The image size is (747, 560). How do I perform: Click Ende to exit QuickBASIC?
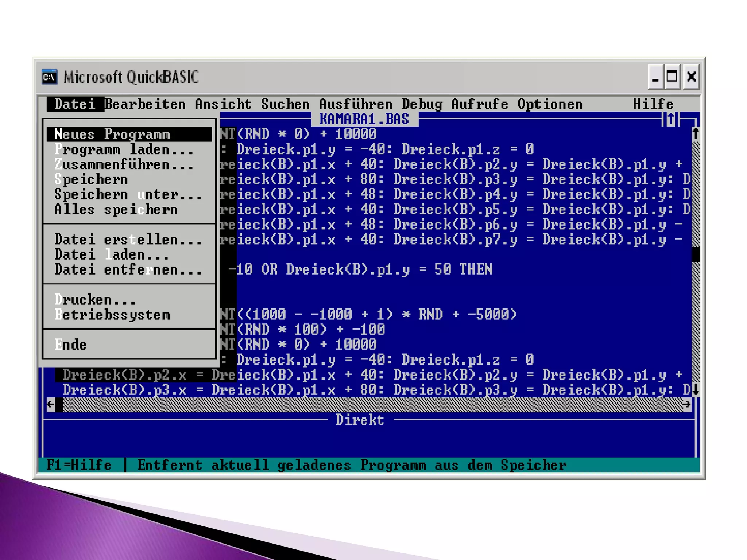(x=71, y=345)
